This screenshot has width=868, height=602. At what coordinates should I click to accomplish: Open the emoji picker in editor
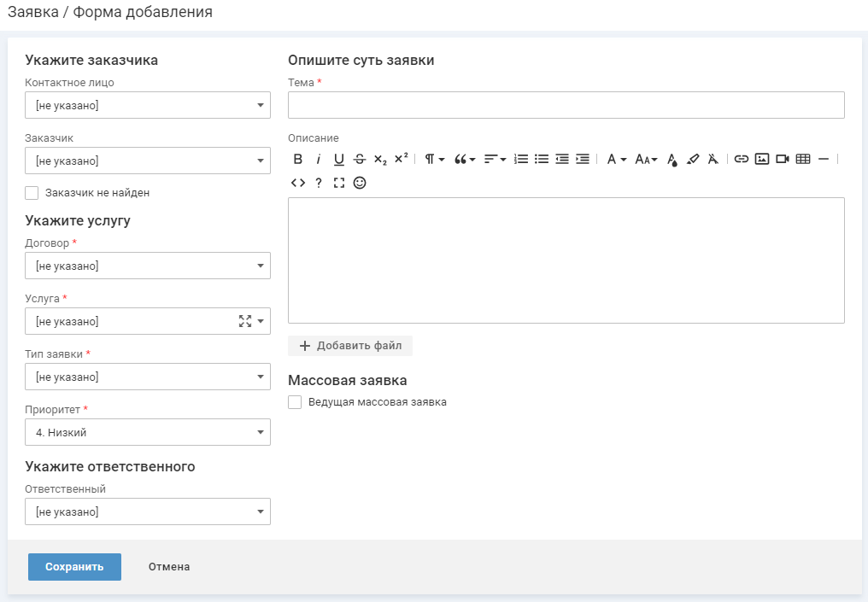coord(360,183)
